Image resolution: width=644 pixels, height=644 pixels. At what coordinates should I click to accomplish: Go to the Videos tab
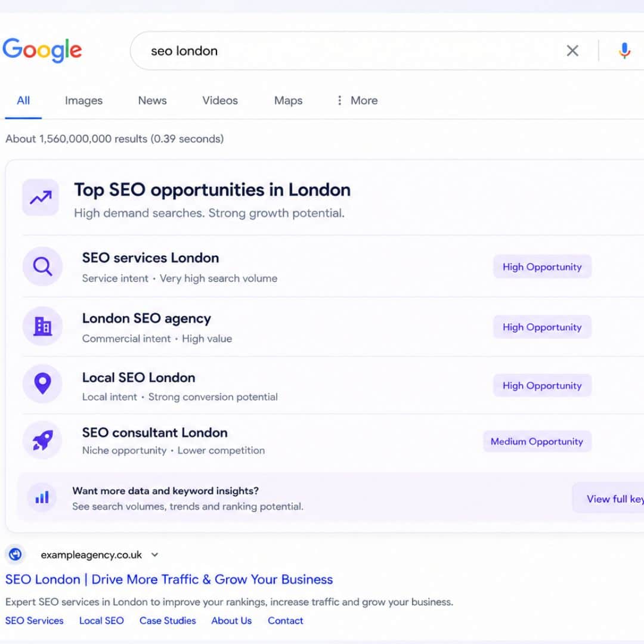[220, 101]
